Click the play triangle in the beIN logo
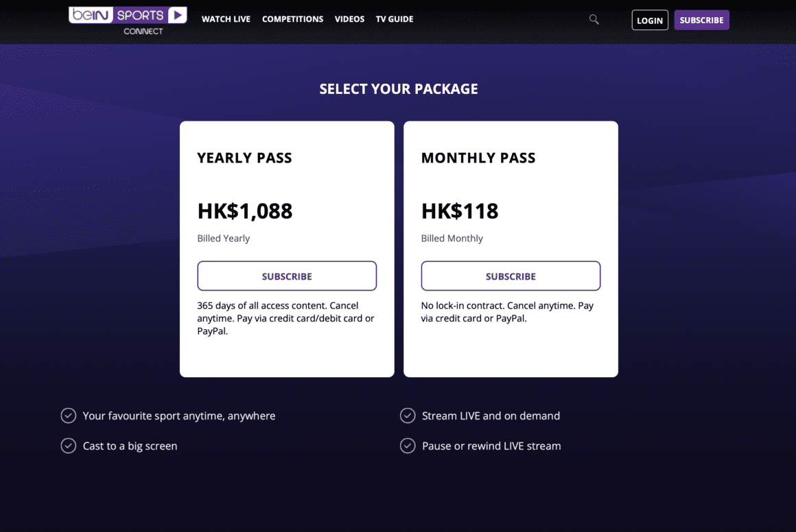796x532 pixels. tap(177, 15)
